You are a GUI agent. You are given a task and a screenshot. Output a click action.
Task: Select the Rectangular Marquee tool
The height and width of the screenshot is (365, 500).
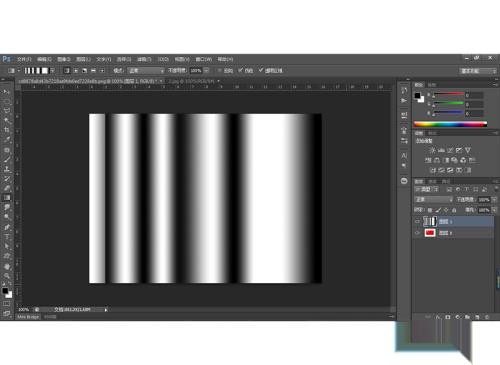[6, 101]
